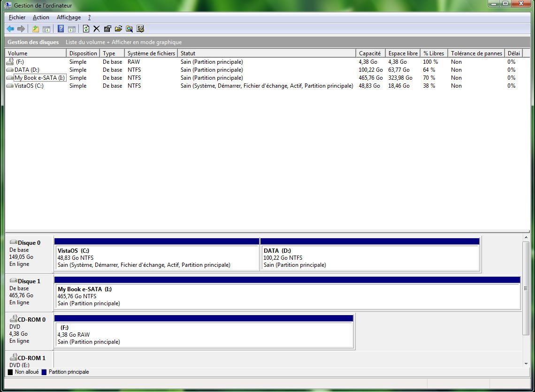Screen dimensions: 535x392
Task: Sort by Tolérance de pannes column header
Action: click(x=476, y=53)
